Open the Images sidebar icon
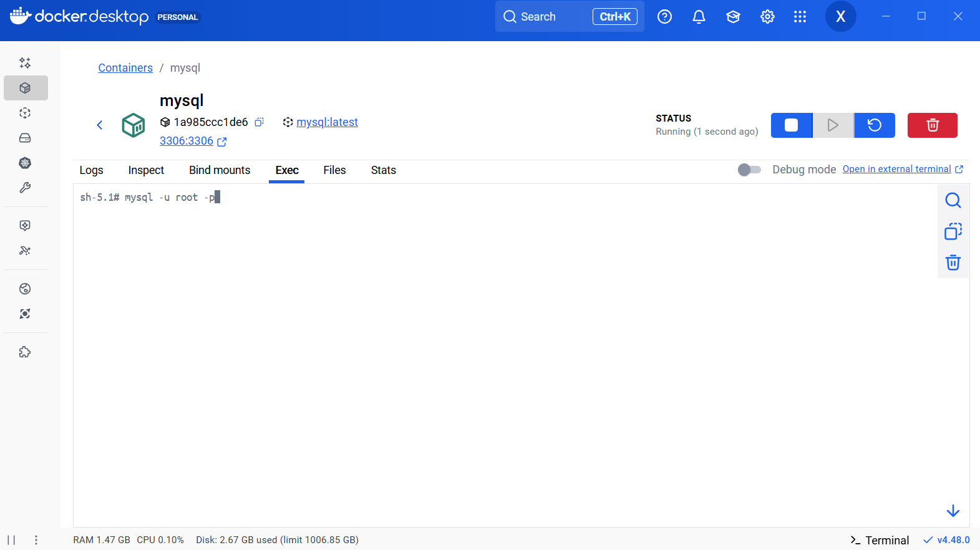The image size is (980, 550). tap(25, 113)
